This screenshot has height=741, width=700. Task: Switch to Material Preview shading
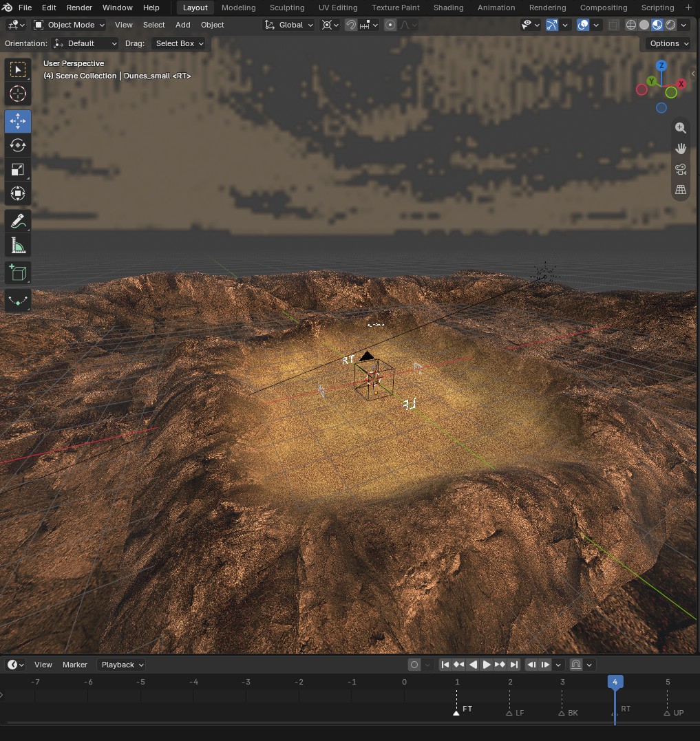click(x=657, y=25)
